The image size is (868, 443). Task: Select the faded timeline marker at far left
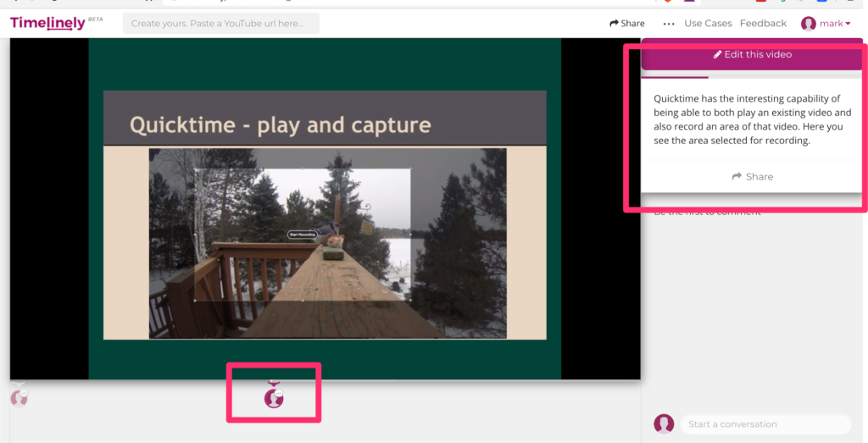pyautogui.click(x=19, y=395)
